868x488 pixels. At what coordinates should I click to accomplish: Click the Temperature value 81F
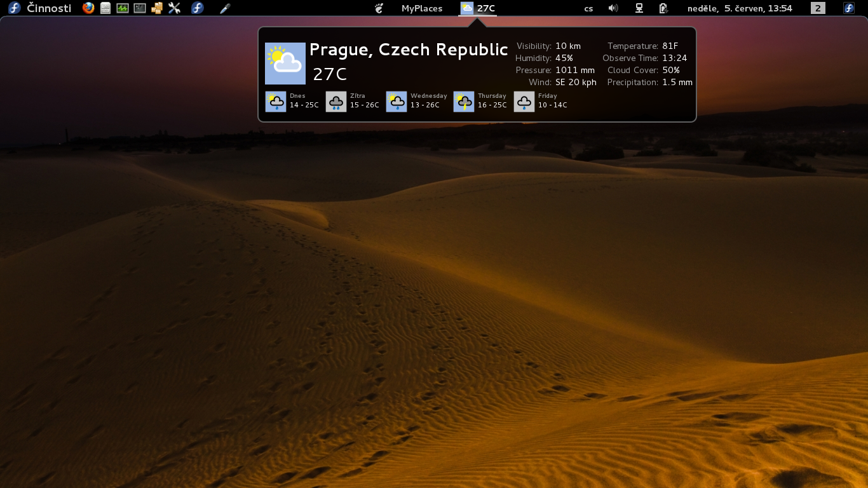tap(670, 46)
